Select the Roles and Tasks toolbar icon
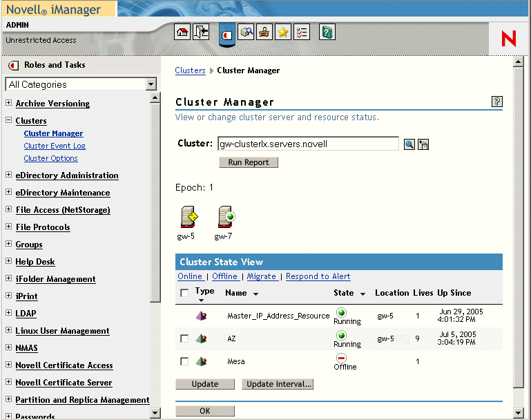Screen dimensions: 531x420 (227, 35)
